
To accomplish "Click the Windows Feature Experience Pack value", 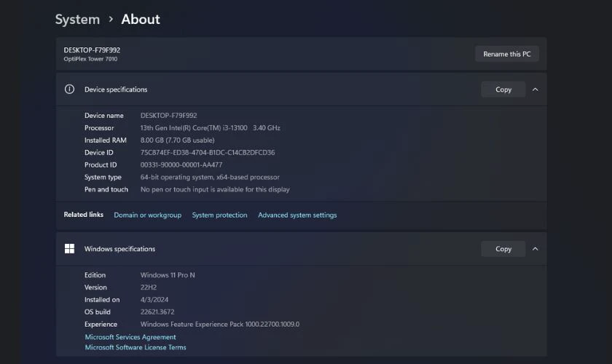I will tap(220, 324).
